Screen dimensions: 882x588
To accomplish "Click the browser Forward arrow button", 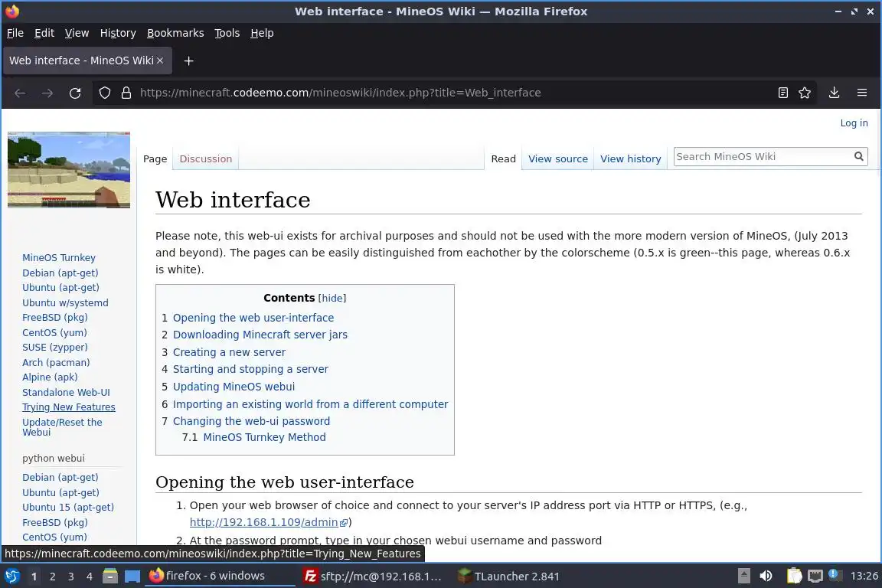I will 47,93.
